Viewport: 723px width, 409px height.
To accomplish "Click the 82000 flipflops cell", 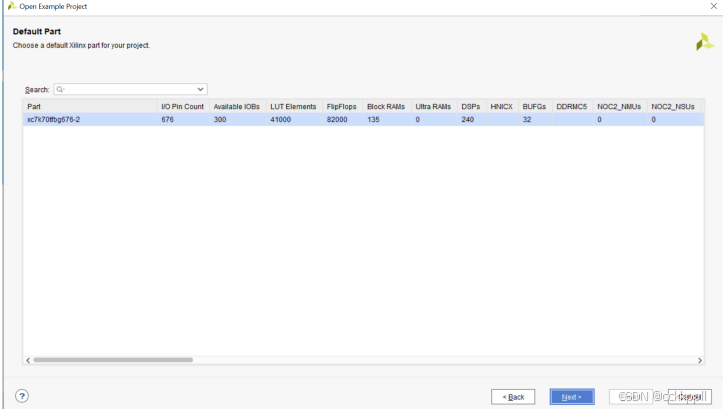I will pos(342,119).
